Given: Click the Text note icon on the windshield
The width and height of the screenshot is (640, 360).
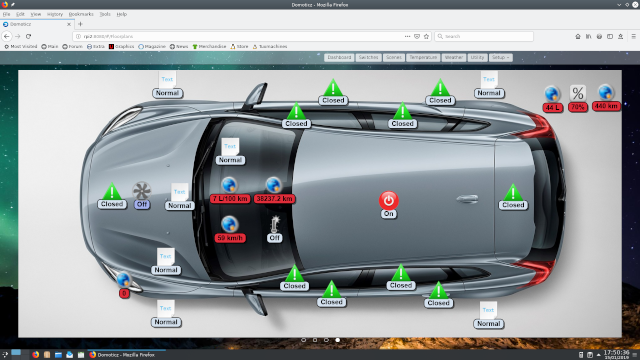Looking at the screenshot, I should click(230, 146).
